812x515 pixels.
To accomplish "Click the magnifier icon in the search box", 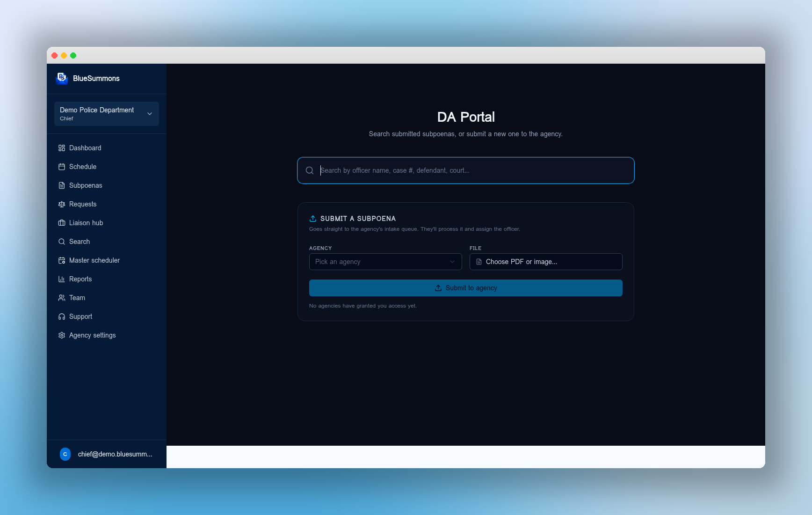I will (310, 170).
